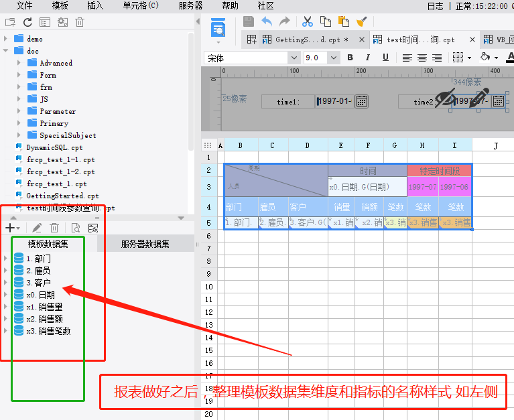The height and width of the screenshot is (420, 514).
Task: Copy the selected cells
Action: (325, 21)
